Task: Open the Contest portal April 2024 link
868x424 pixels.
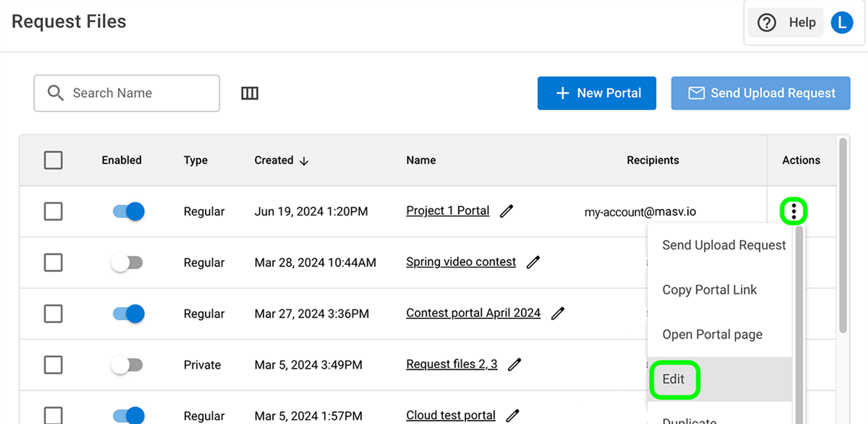Action: [x=473, y=313]
